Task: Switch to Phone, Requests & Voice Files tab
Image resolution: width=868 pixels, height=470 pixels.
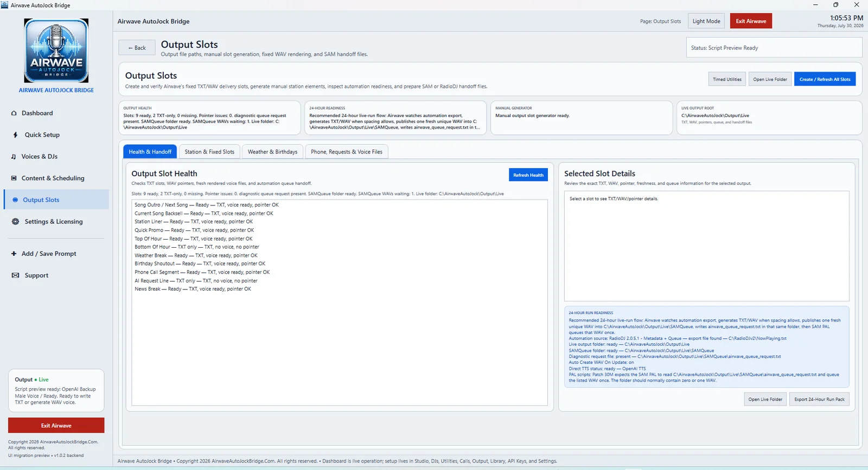Action: [x=347, y=152]
